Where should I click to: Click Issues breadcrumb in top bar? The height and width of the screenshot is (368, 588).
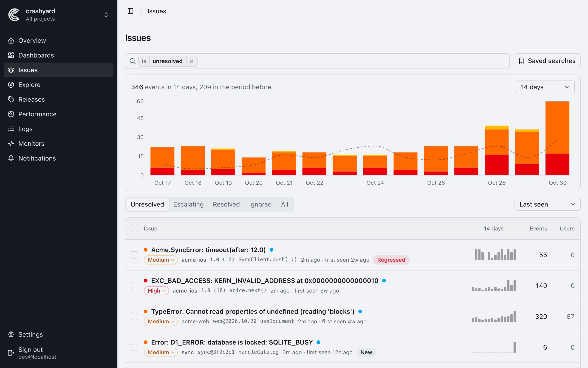(x=157, y=11)
